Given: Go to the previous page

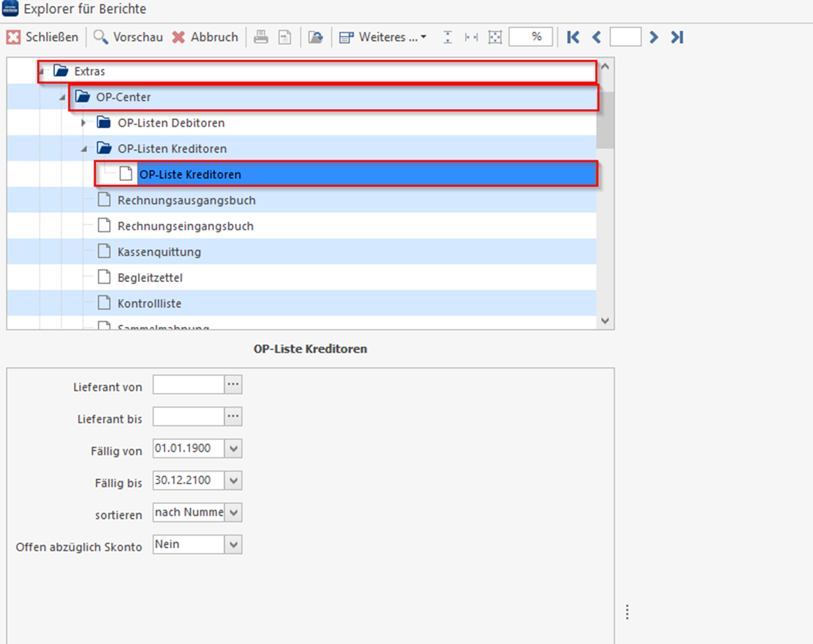Looking at the screenshot, I should pyautogui.click(x=596, y=37).
